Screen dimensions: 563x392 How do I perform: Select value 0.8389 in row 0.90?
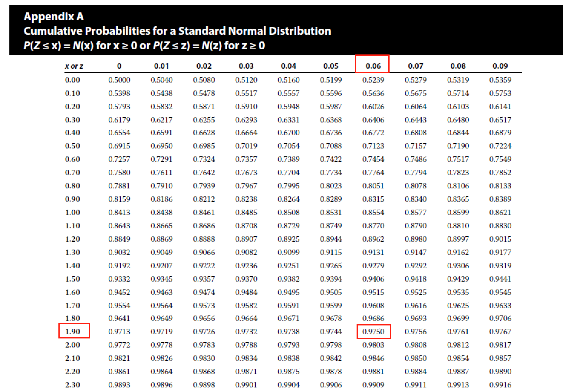click(500, 199)
